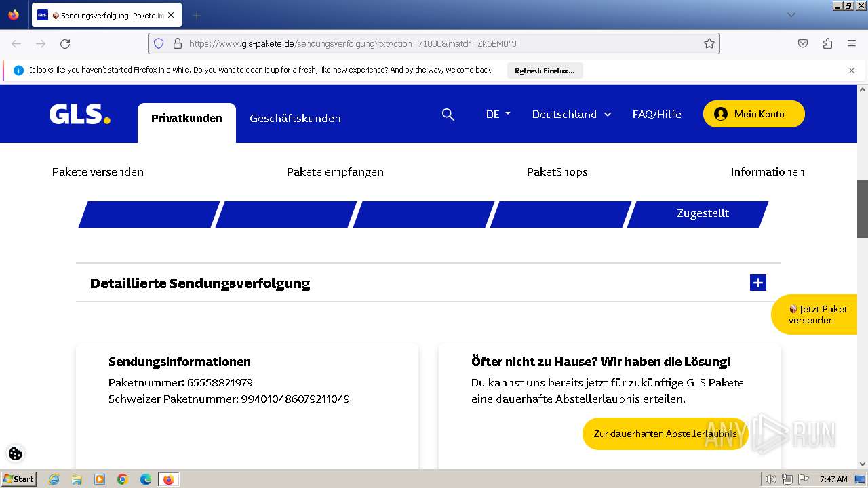Screen dimensions: 868x488
Task: Click the action center flag tray icon
Action: coord(804,479)
